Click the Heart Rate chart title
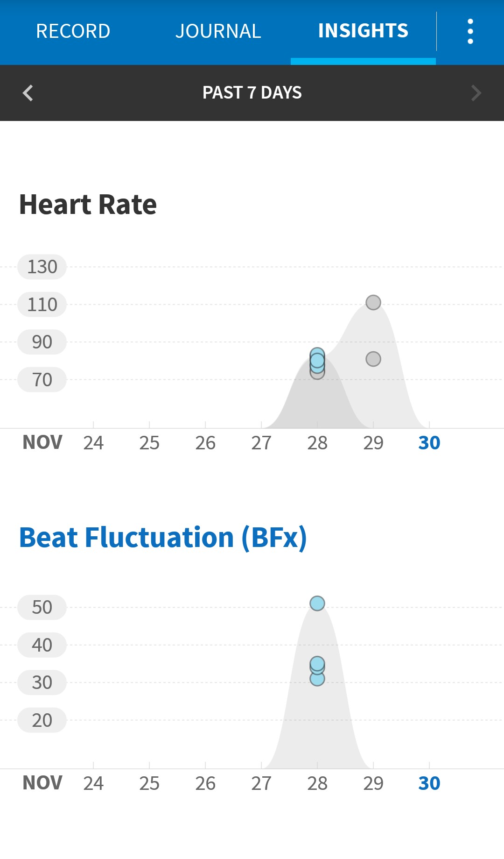 click(88, 204)
